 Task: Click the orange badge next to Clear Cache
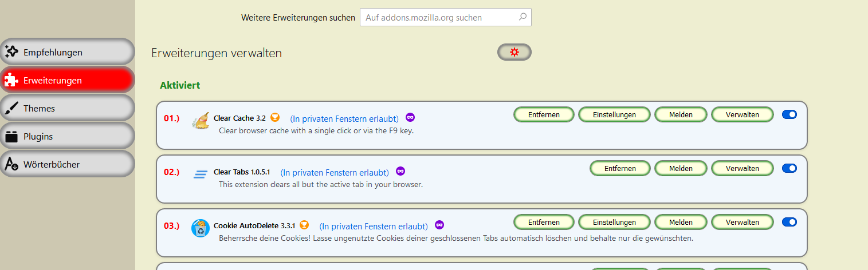coord(275,118)
